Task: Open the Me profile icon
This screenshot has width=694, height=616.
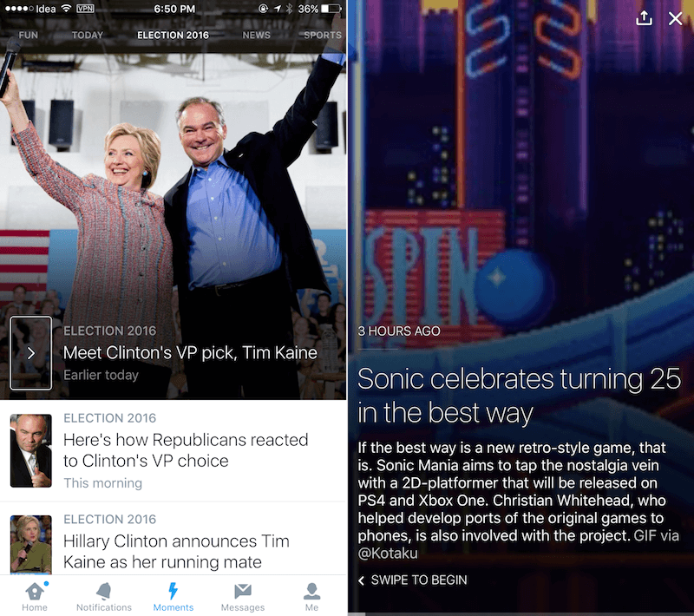Action: 311,591
